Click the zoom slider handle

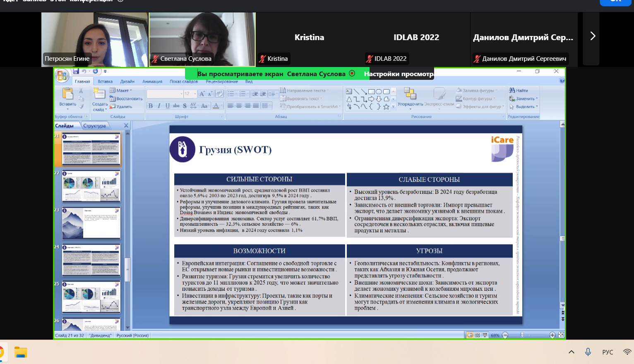(522, 335)
